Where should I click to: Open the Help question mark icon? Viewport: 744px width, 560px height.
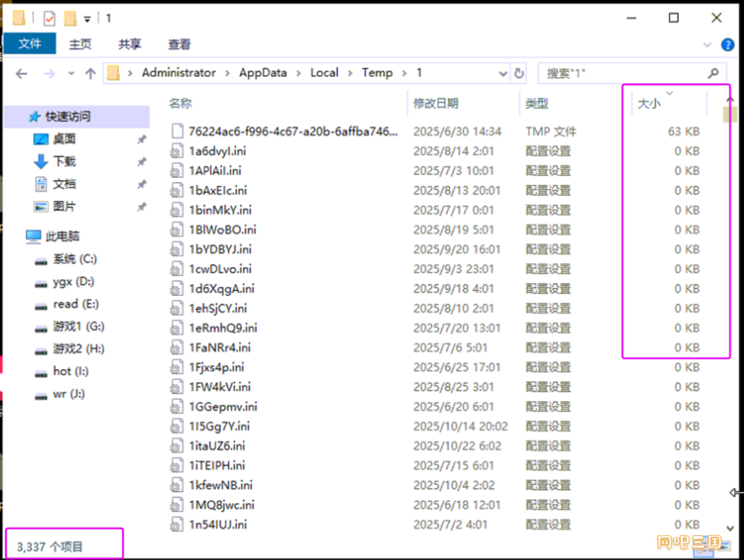727,44
